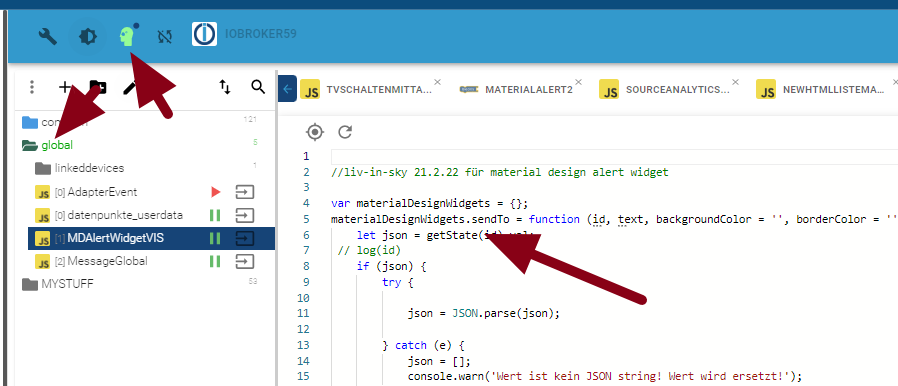Start the AdapterEvent script with play button
898x386 pixels.
coord(216,192)
